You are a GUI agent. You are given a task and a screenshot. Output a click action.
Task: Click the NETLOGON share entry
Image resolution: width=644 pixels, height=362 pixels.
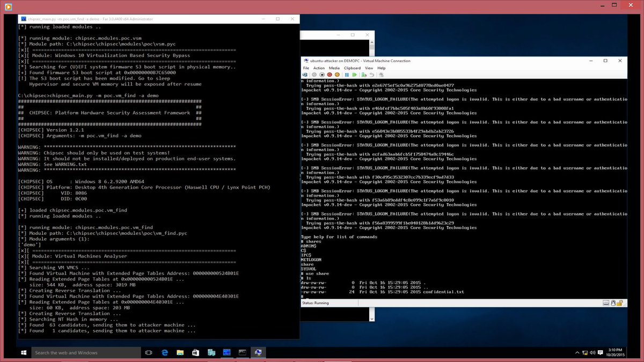312,260
